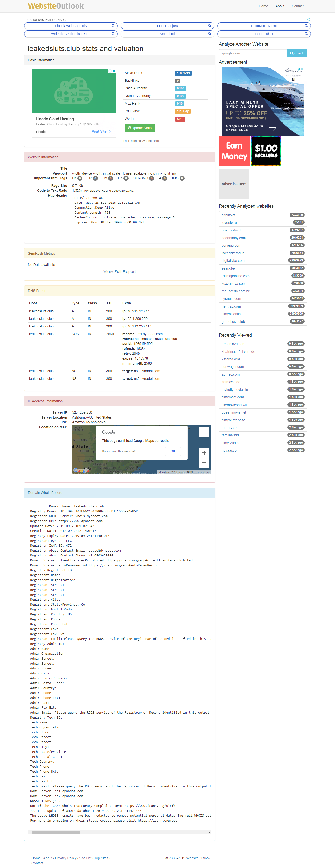
Task: Close the Linode ad with X icon
Action: pos(114,71)
